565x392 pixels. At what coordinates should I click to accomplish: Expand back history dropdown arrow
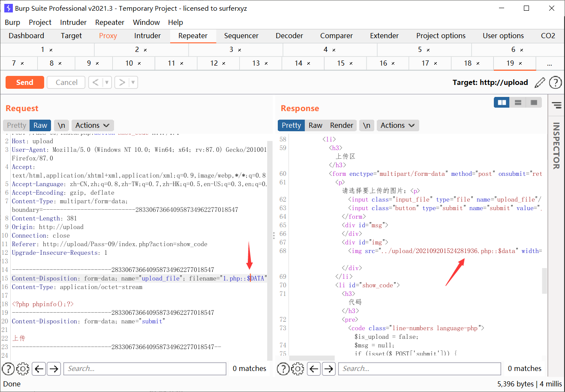pos(107,82)
